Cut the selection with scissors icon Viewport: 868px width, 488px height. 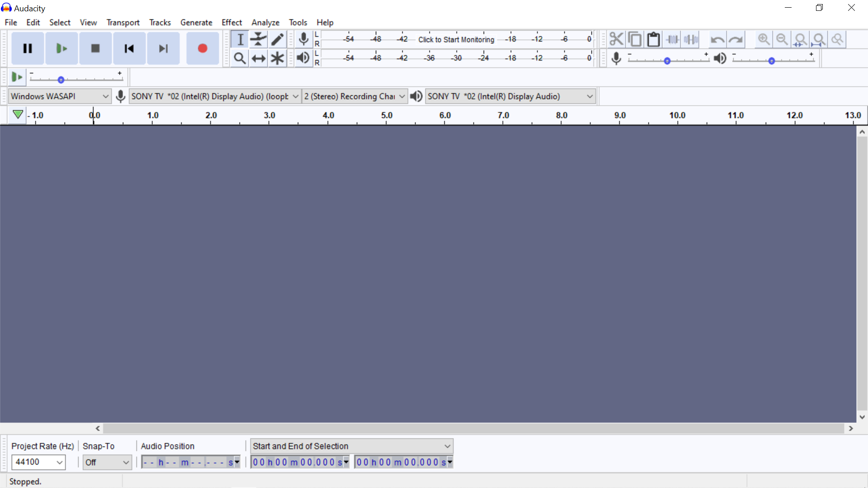(x=616, y=39)
